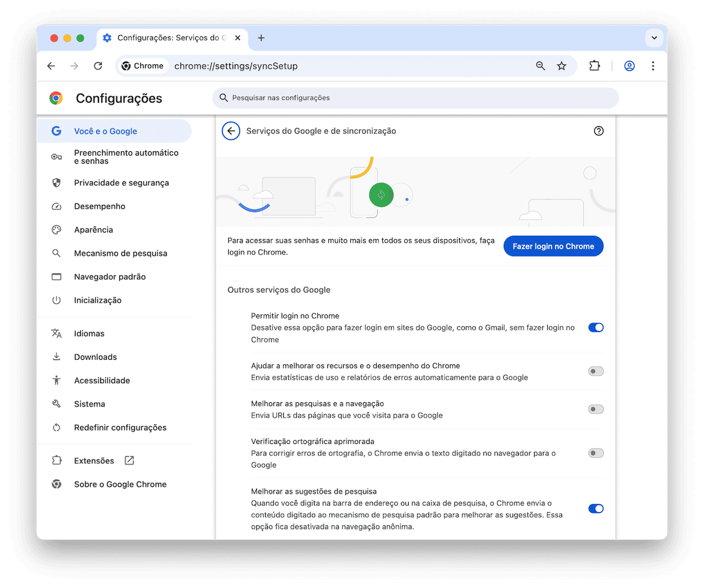Click the power icon beside Inicialização
The image size is (704, 588).
[56, 300]
